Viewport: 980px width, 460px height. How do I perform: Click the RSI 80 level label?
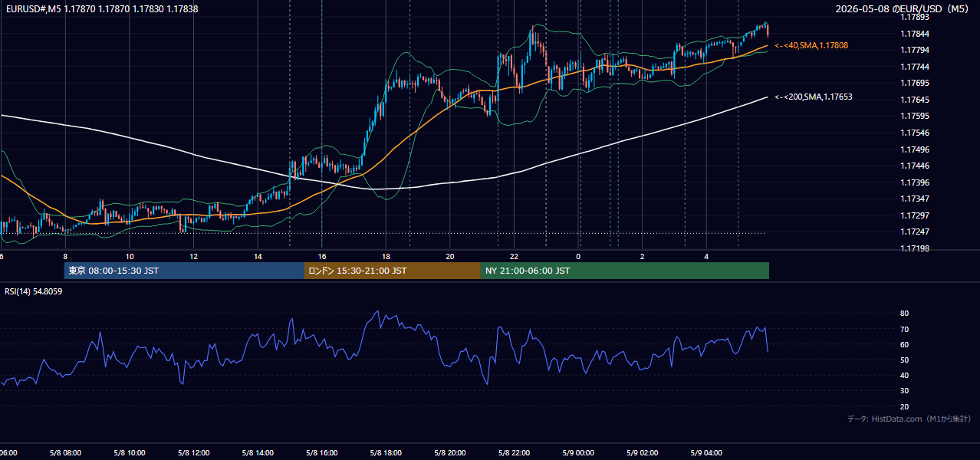(904, 314)
